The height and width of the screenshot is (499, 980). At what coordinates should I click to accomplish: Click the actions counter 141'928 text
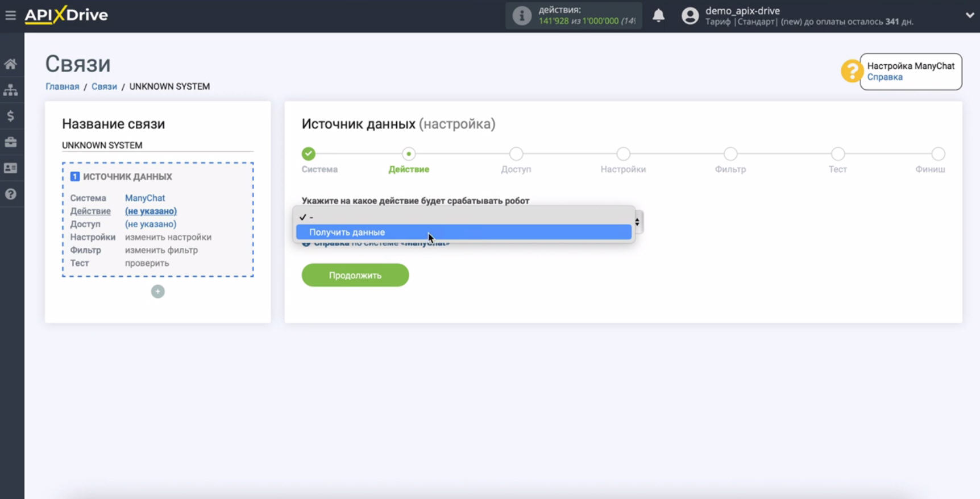554,21
